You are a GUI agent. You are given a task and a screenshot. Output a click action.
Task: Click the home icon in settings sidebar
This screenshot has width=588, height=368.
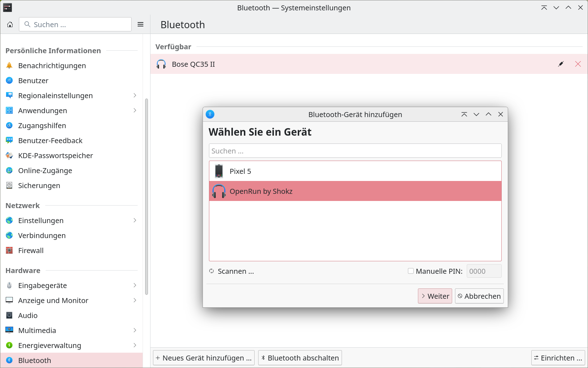(x=10, y=24)
